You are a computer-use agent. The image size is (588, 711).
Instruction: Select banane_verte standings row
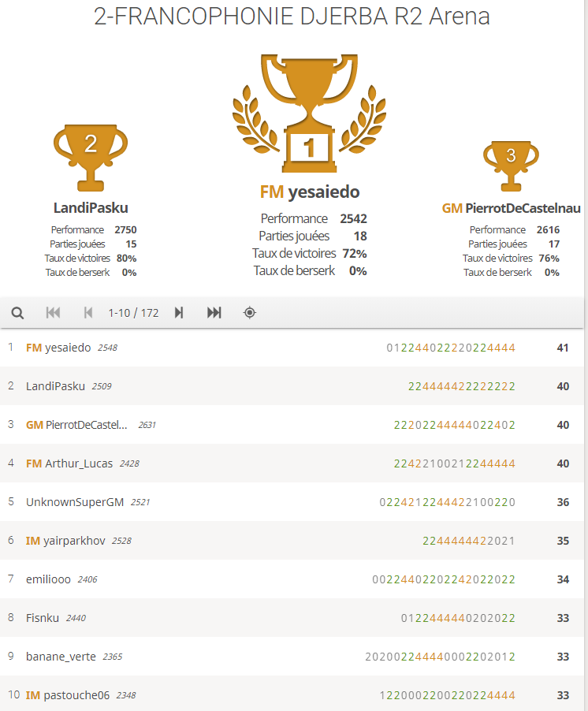[292, 656]
